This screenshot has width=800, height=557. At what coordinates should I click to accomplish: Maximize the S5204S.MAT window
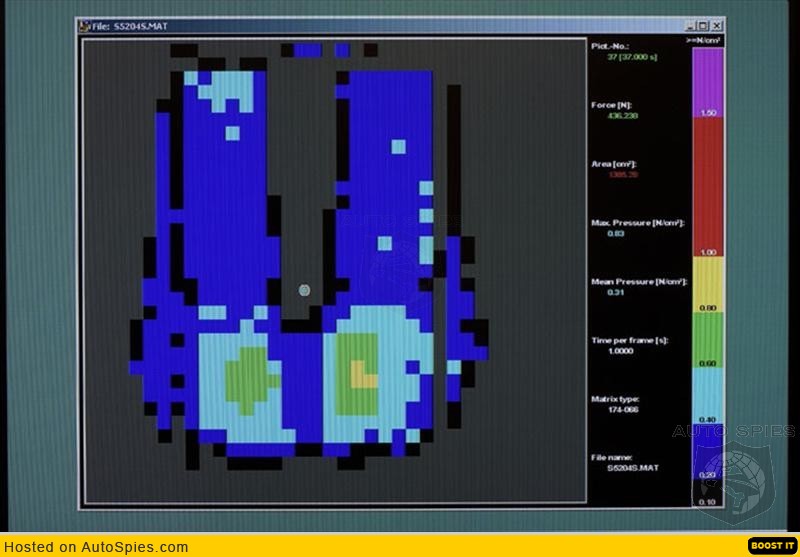click(x=702, y=26)
